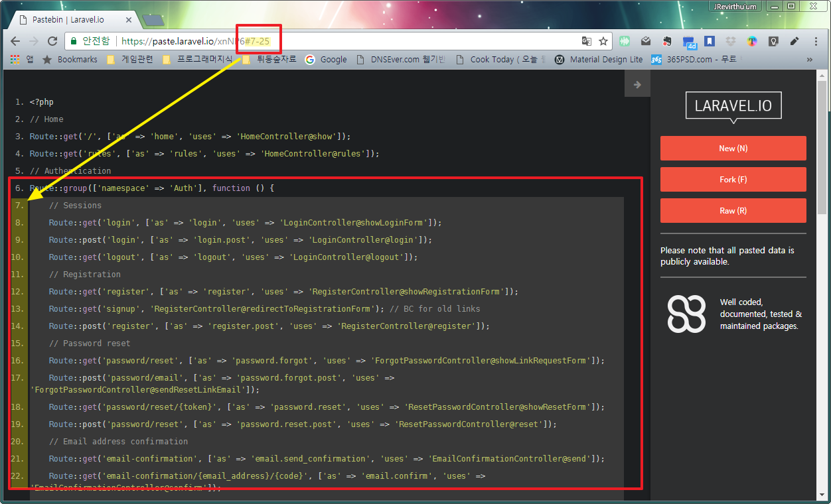This screenshot has width=831, height=504.
Task: Click the Raw (R) button
Action: coord(733,211)
